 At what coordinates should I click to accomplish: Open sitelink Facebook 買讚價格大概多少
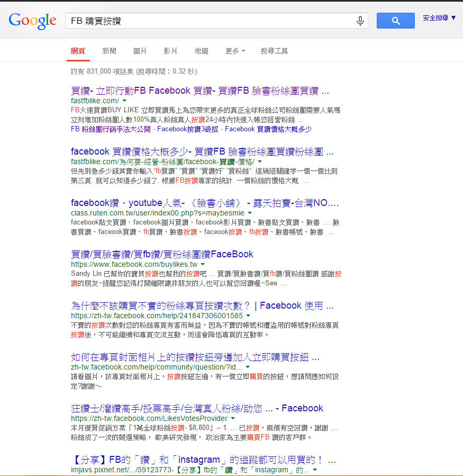(x=268, y=129)
